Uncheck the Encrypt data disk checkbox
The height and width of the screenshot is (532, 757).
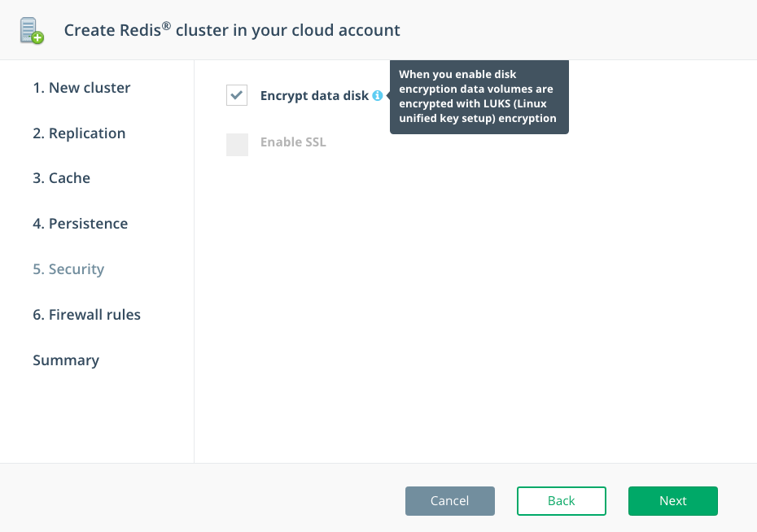237,96
